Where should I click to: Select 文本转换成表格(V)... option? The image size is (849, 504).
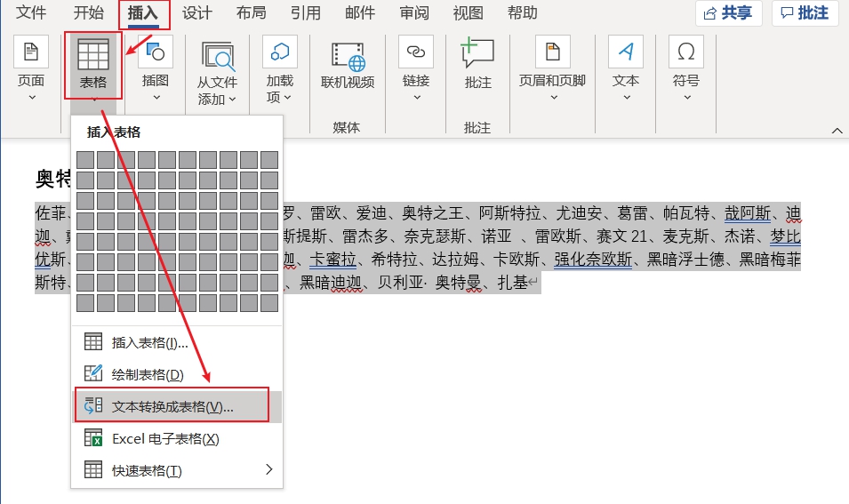coord(177,406)
